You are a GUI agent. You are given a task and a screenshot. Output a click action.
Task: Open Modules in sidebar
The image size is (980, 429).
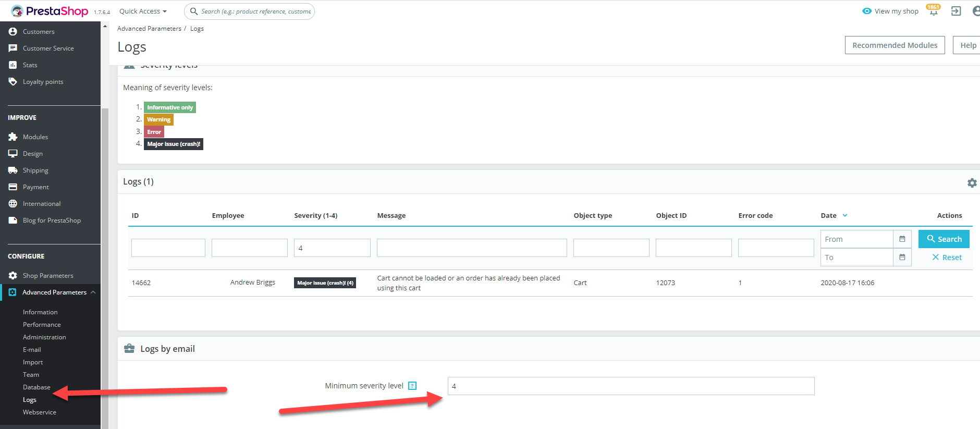coord(35,137)
